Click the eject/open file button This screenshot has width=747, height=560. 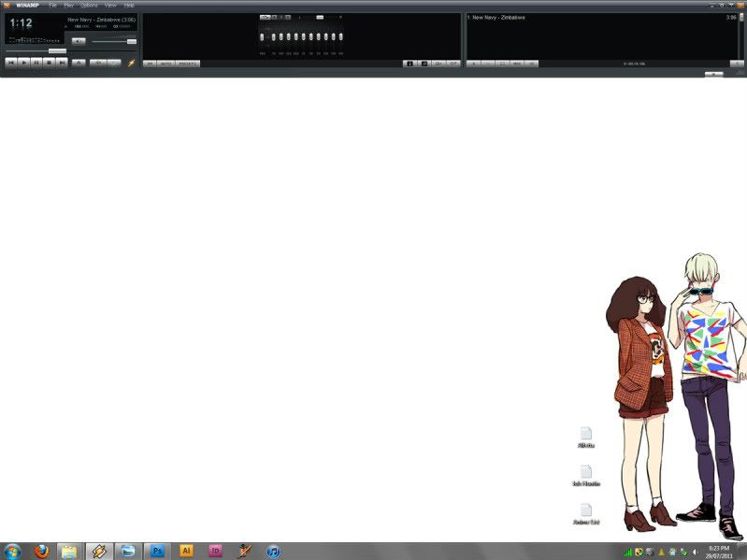pos(79,63)
